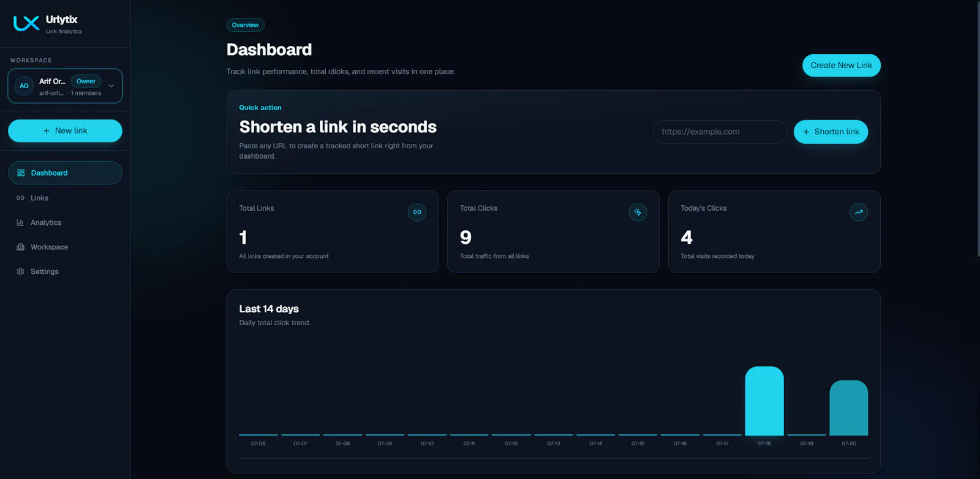The image size is (980, 479).
Task: Click the 07-19 axis label
Action: (x=807, y=443)
